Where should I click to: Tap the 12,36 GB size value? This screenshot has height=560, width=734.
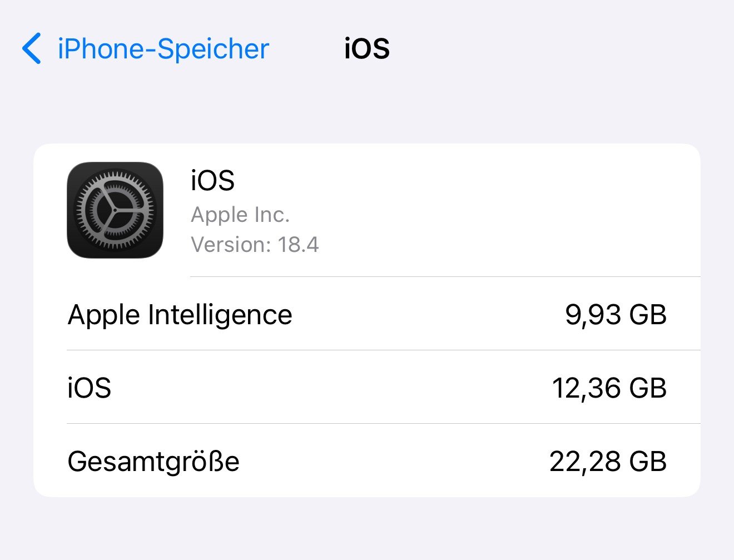[x=609, y=388]
